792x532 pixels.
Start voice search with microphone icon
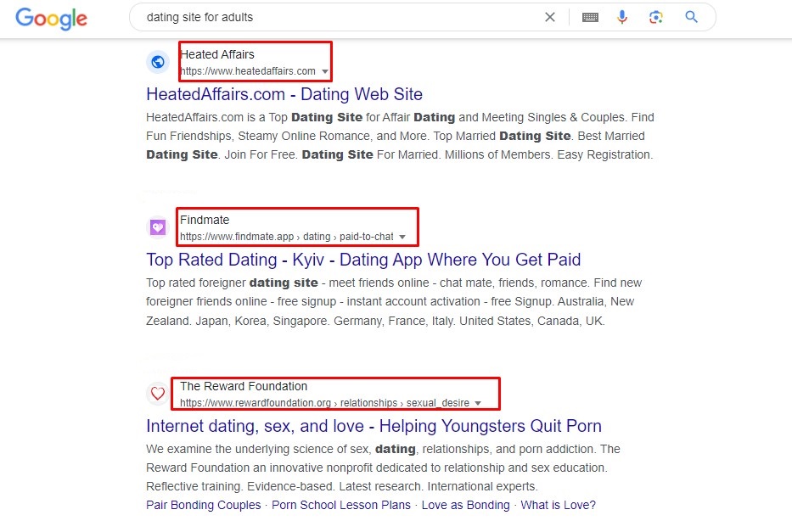(621, 17)
